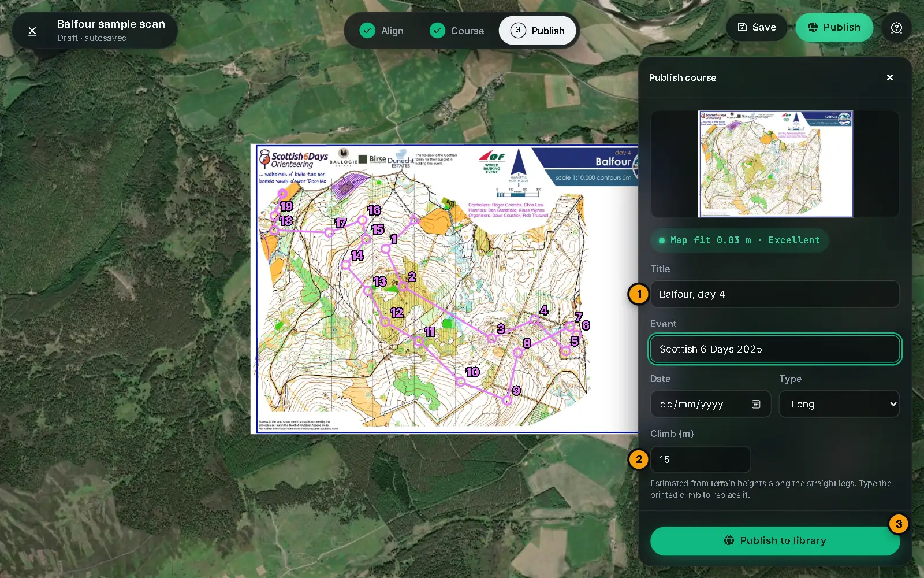Edit the Title field Balfour, day 4
Viewport: 924px width, 578px height.
coord(775,294)
